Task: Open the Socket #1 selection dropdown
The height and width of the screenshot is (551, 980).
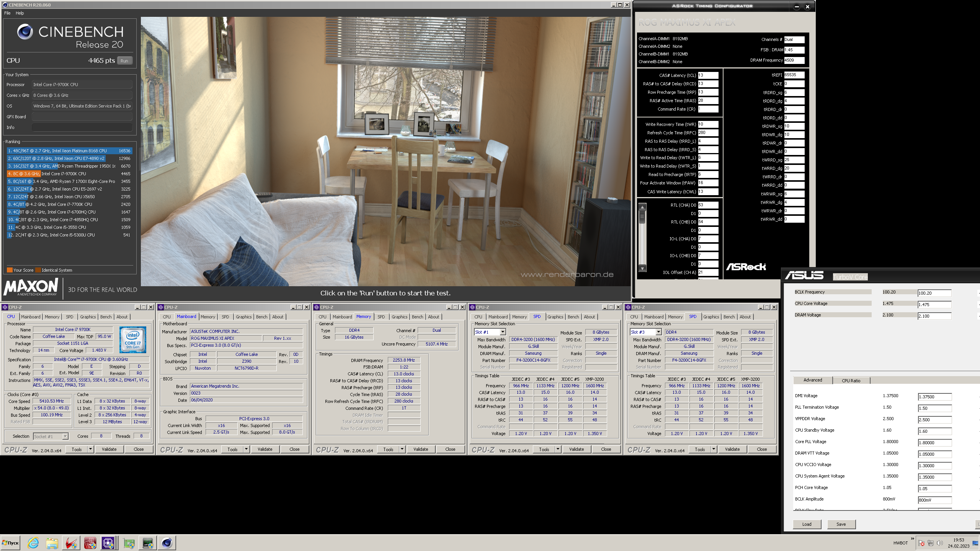Action: 65,436
